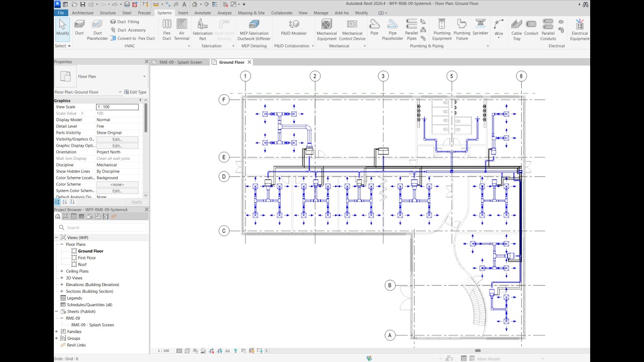644x362 pixels.
Task: Place a Plumbing Fixture
Action: 462,30
